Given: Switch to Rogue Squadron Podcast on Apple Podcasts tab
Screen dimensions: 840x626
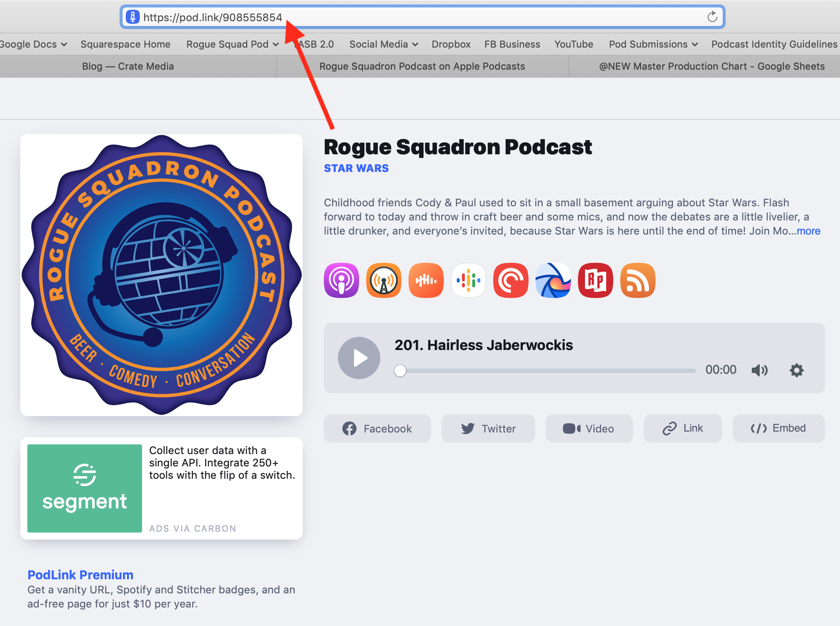Looking at the screenshot, I should click(422, 66).
